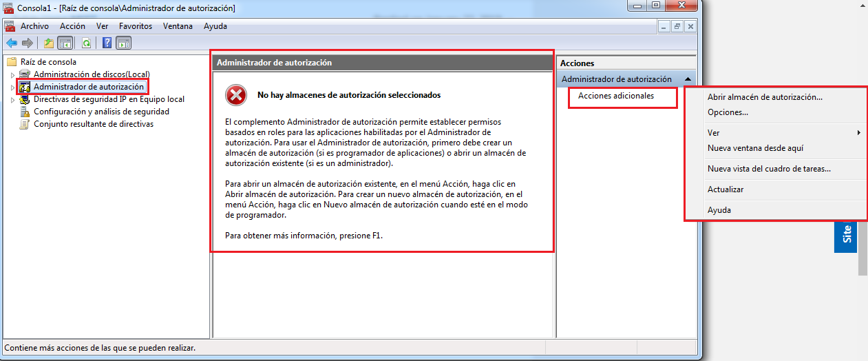
Task: Go up one level with folder icon
Action: click(x=49, y=43)
